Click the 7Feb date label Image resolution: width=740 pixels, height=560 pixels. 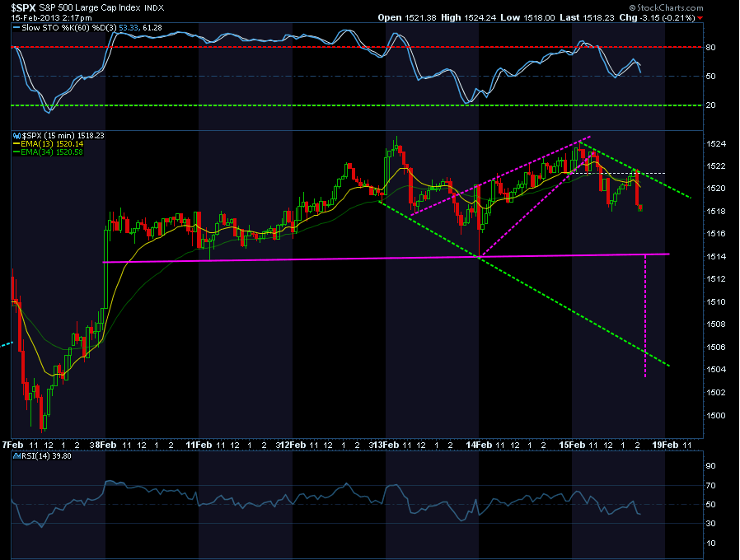12,445
